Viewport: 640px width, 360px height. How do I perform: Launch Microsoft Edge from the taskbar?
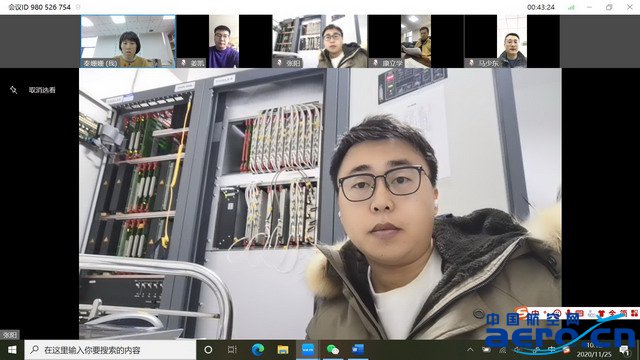pyautogui.click(x=258, y=350)
